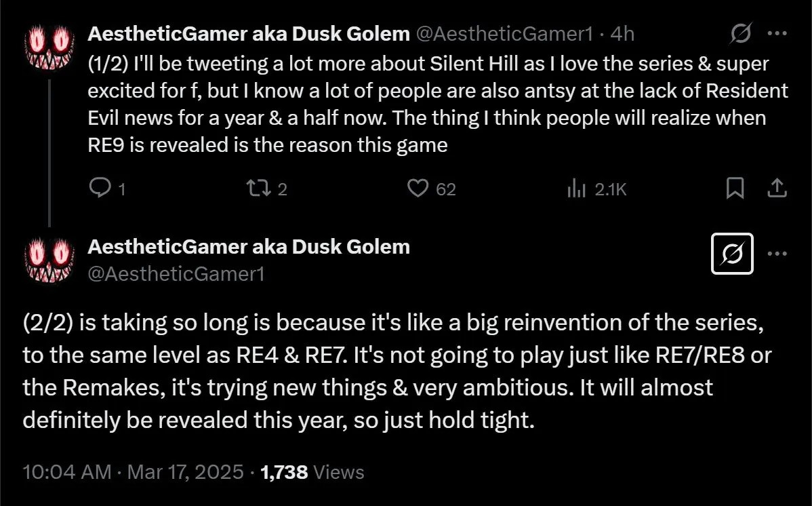812x506 pixels.
Task: Open the @AestheticGamer1 handle below second name
Action: coord(176,273)
